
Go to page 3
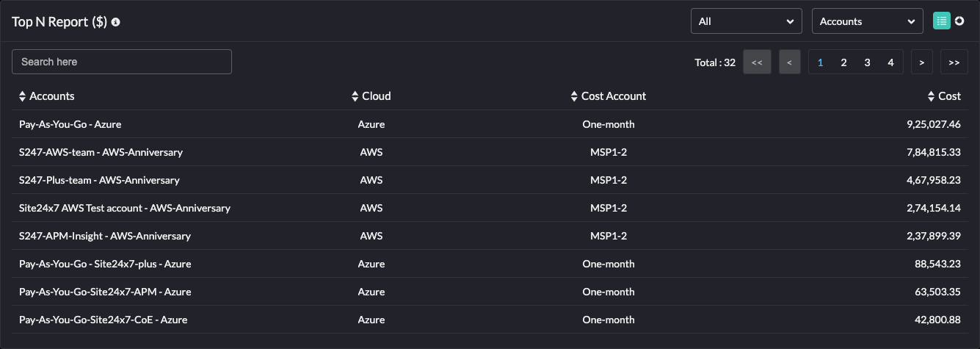[867, 62]
